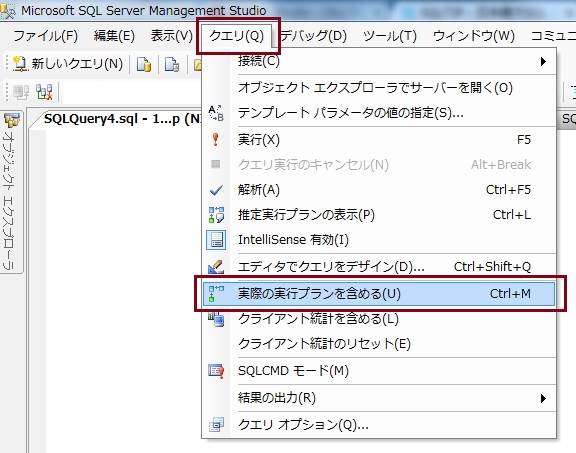Select the SQLQuery4.sql document tab
Screen dimensions: 576x453
[x=121, y=119]
